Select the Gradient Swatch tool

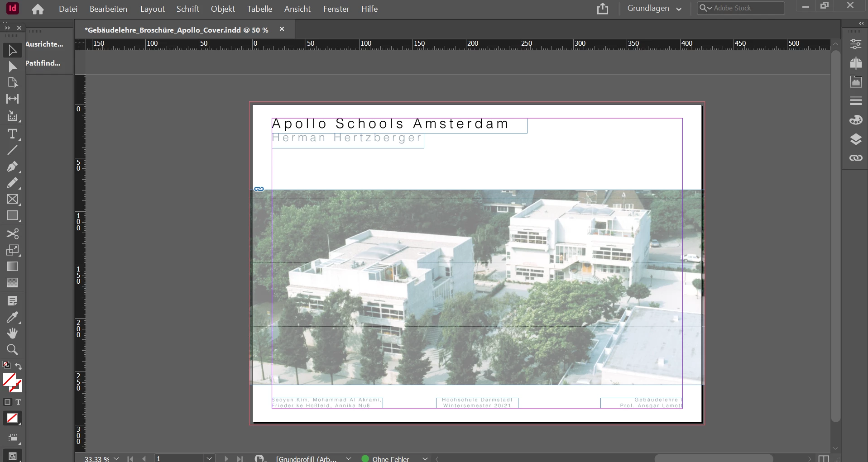click(12, 267)
